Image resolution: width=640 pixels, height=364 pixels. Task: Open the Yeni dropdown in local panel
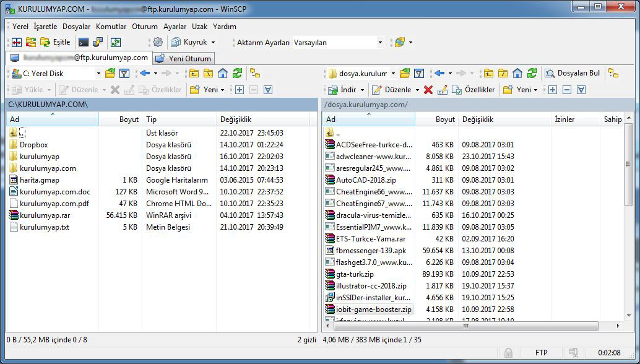[208, 90]
